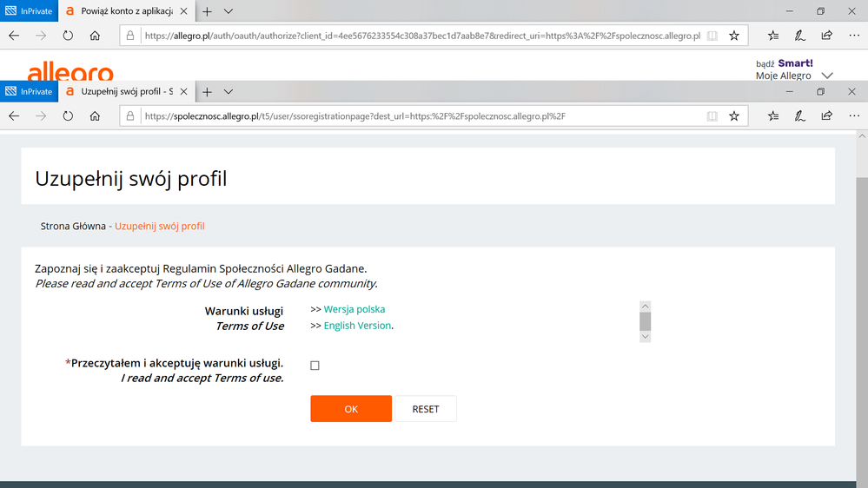868x488 pixels.
Task: Click forward arrow in back Edge window
Action: [x=41, y=36]
